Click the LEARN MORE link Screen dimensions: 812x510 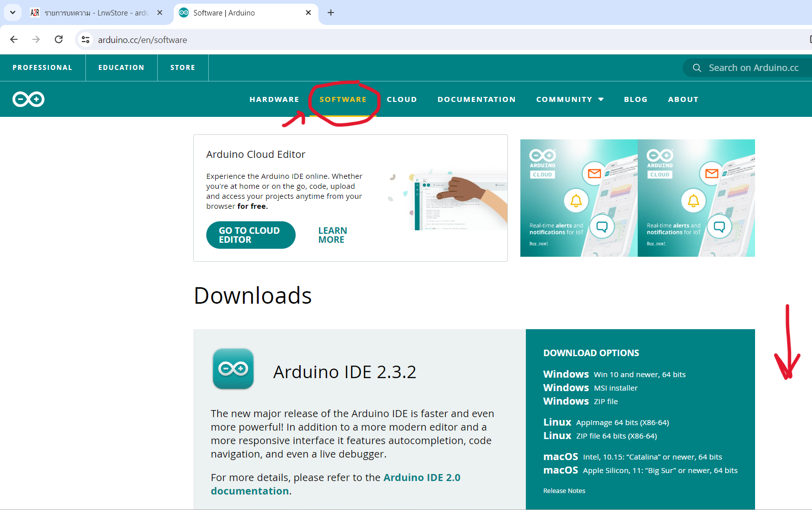[x=333, y=235]
